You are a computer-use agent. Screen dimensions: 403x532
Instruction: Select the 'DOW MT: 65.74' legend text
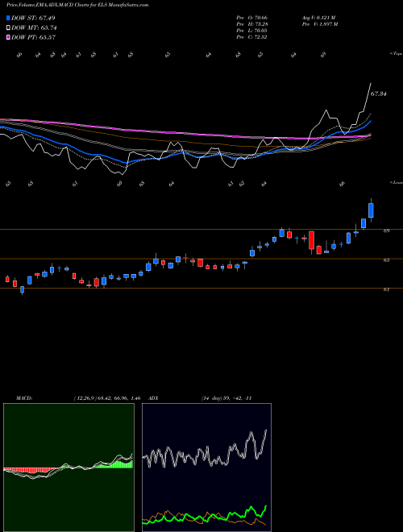click(34, 28)
